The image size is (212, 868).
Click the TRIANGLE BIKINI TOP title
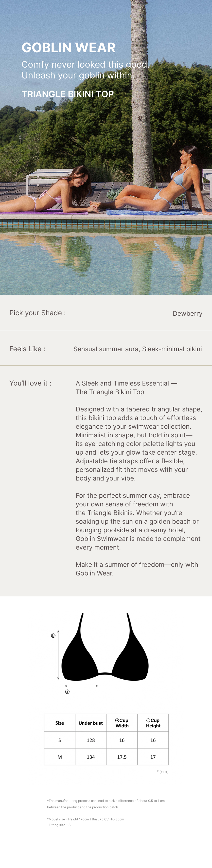point(68,94)
